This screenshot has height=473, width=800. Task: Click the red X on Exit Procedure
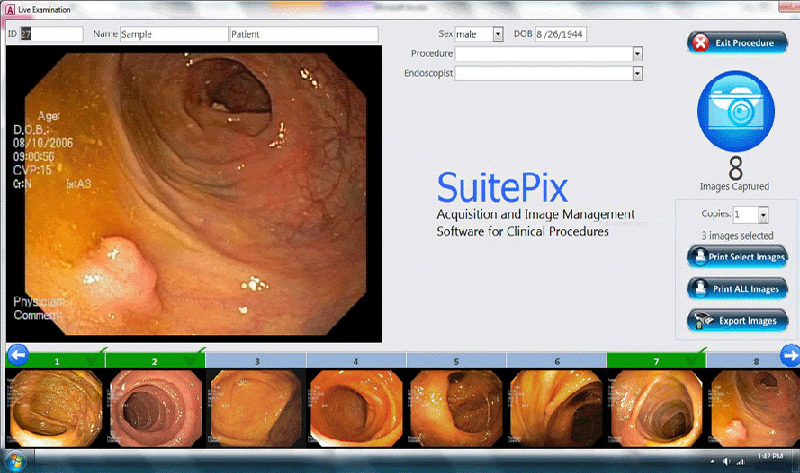pos(700,43)
